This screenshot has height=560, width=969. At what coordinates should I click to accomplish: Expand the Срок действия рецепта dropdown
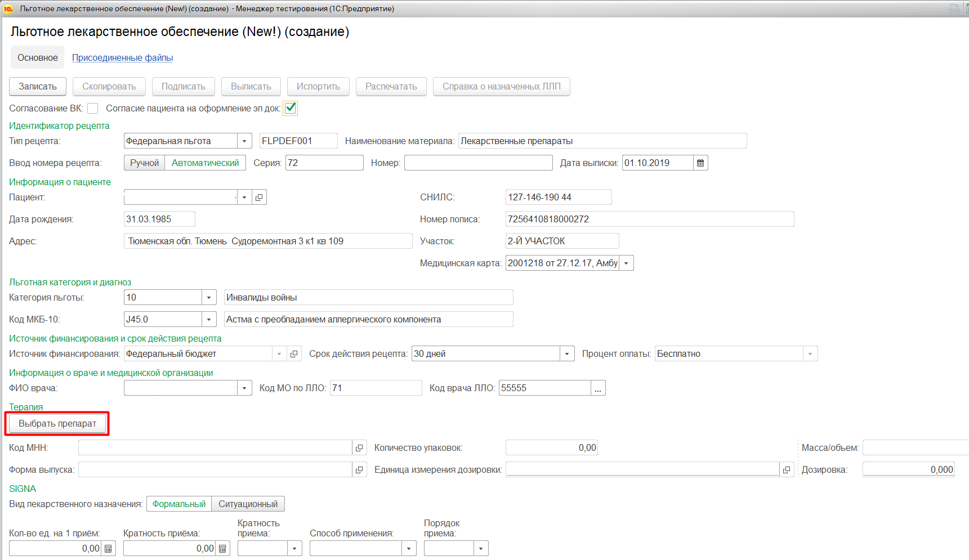567,353
